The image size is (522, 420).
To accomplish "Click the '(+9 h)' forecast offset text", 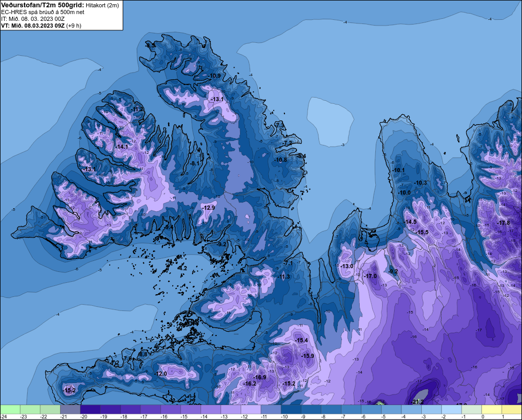I will (74, 26).
